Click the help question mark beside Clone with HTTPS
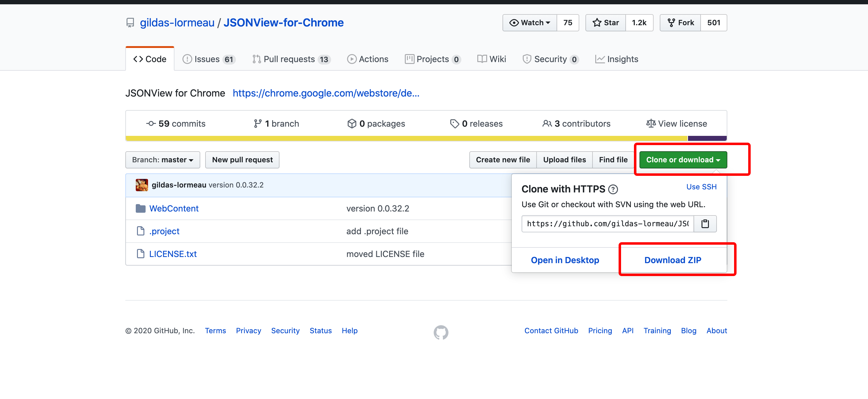The height and width of the screenshot is (399, 868). [x=613, y=189]
